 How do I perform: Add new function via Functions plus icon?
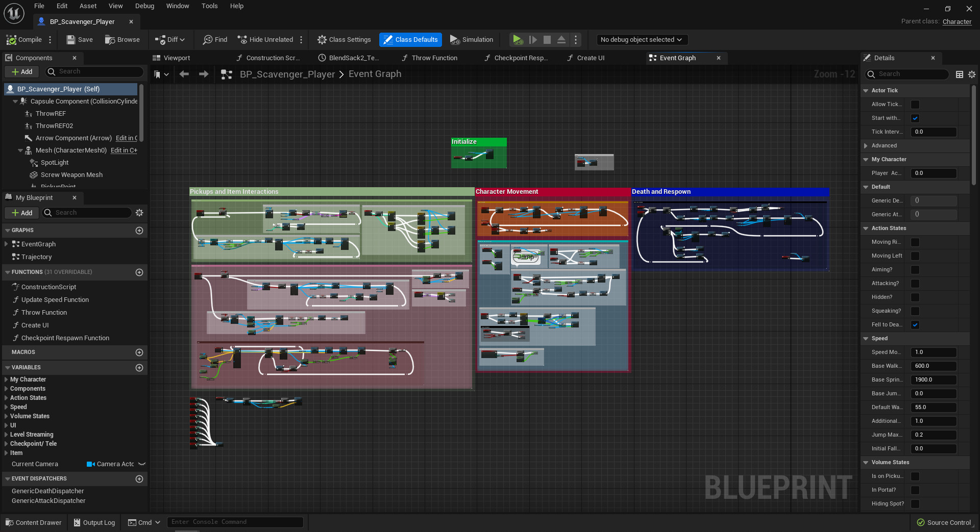pos(139,272)
